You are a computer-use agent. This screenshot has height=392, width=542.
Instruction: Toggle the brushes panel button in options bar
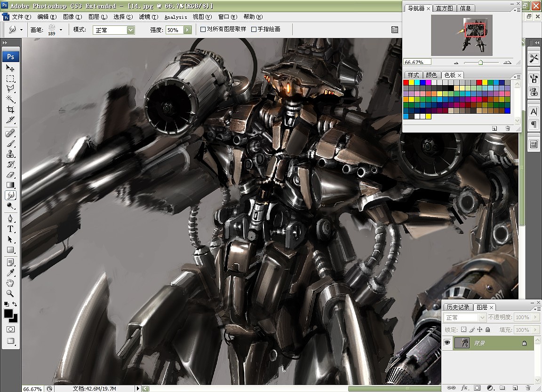coord(394,30)
